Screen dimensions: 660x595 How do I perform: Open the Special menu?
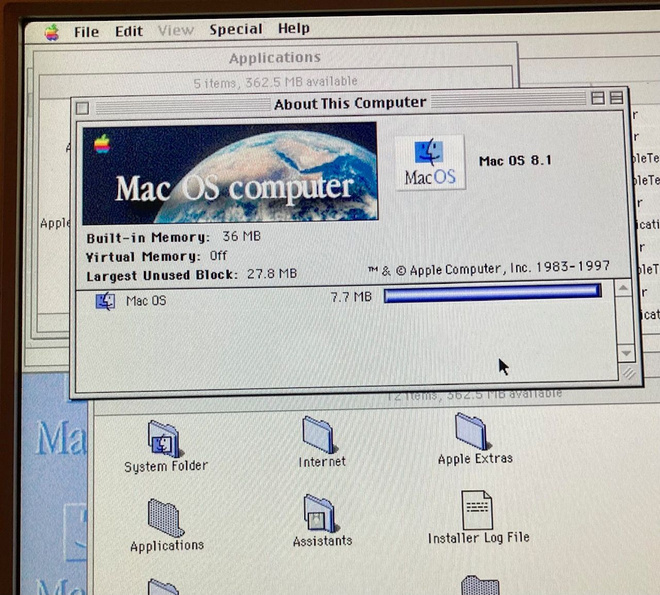coord(236,29)
